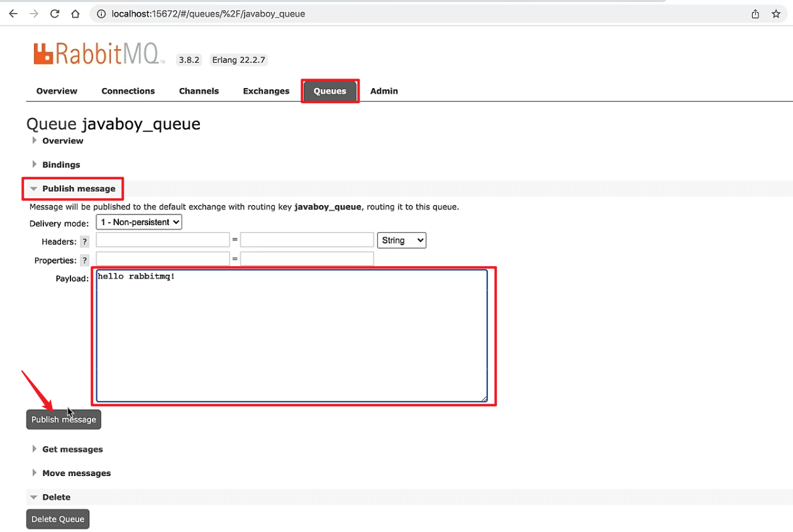Open the Overview tab
This screenshot has height=532, width=793.
pos(57,91)
